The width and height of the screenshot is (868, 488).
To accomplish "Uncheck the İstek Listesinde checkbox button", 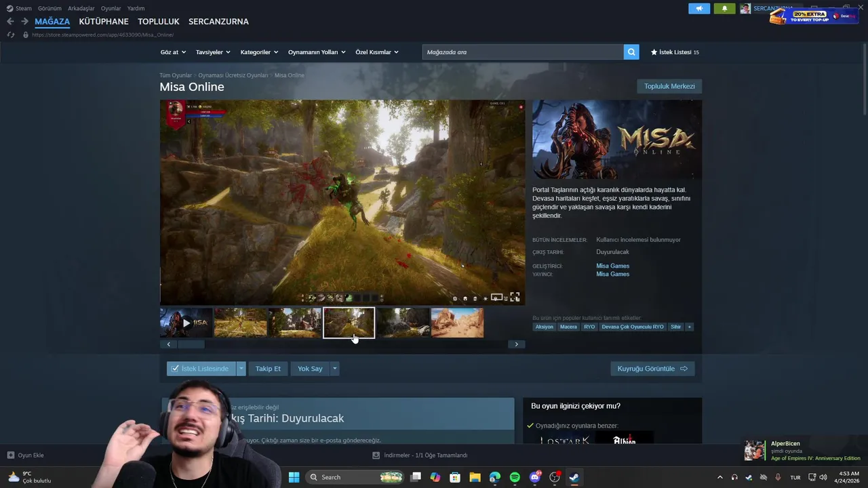I will pos(201,369).
